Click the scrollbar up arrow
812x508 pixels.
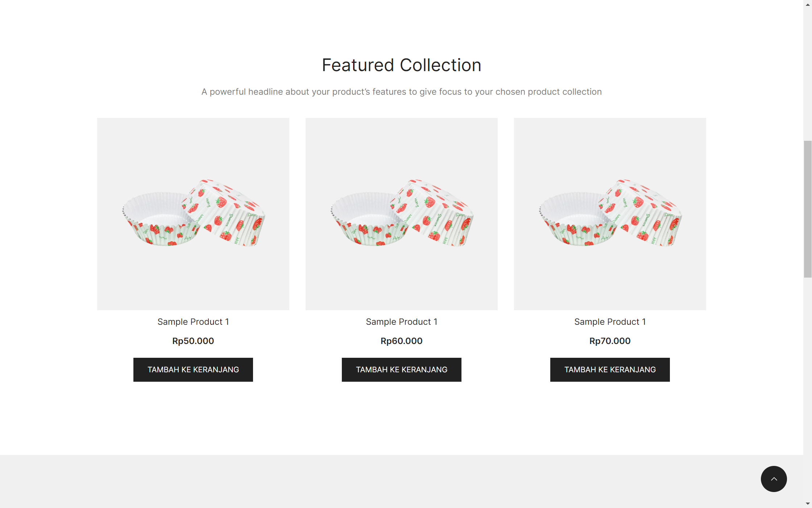(808, 5)
